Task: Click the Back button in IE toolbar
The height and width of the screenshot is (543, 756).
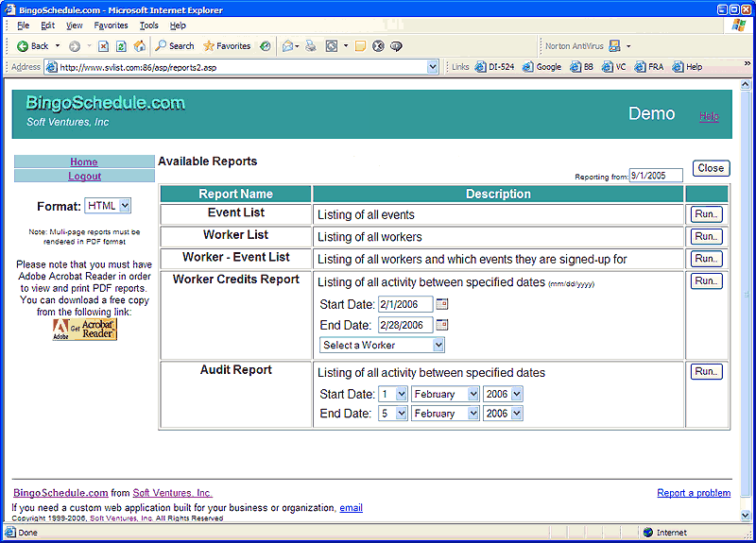Action: point(32,46)
